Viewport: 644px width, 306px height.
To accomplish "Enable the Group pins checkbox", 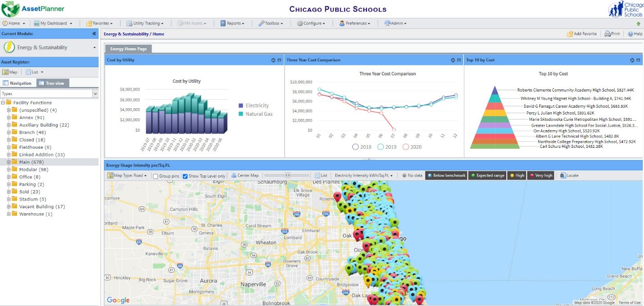I will tap(156, 176).
